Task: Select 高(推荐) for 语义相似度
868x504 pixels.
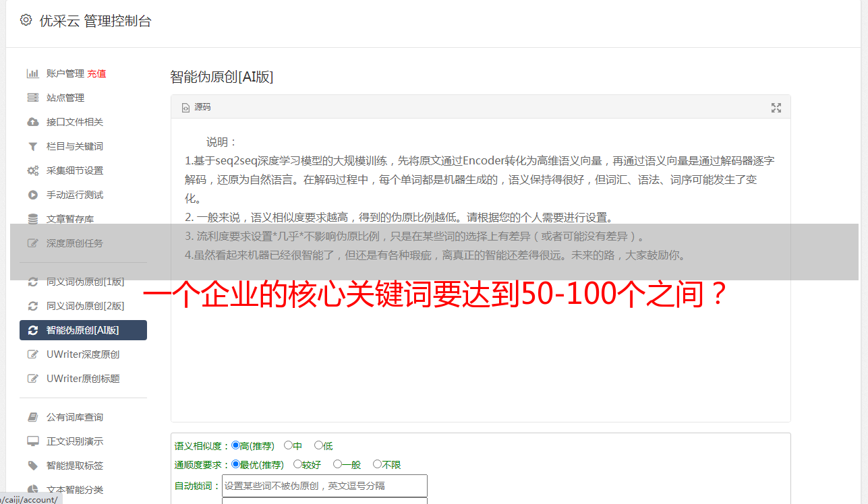Action: (x=235, y=445)
